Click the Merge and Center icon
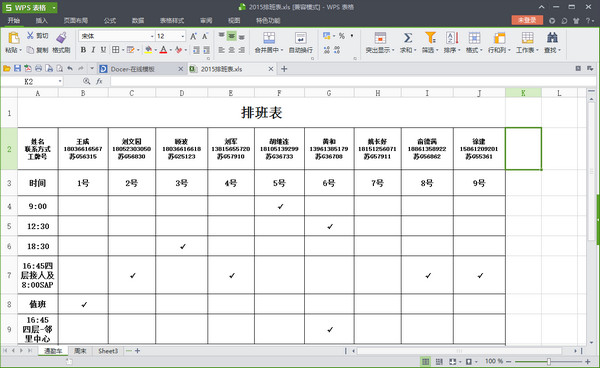The width and height of the screenshot is (600, 368). [x=269, y=38]
